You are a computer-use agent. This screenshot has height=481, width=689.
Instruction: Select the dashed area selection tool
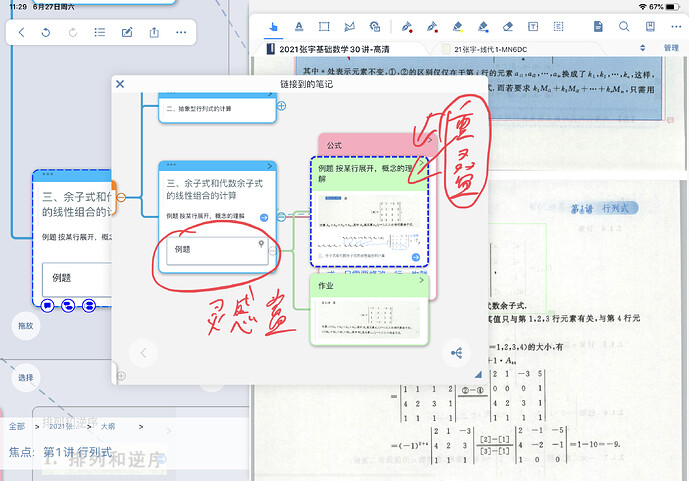[558, 27]
